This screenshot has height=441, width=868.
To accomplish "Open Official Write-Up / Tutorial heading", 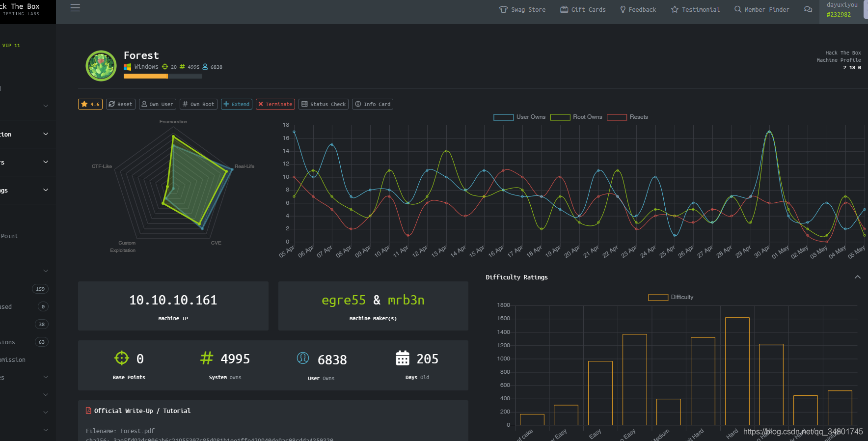I will pos(142,411).
